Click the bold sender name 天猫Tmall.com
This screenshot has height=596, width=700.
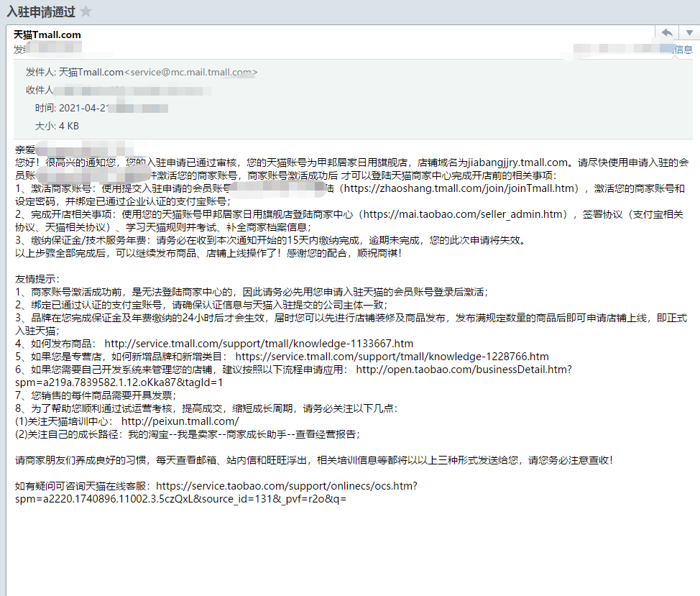pos(47,35)
